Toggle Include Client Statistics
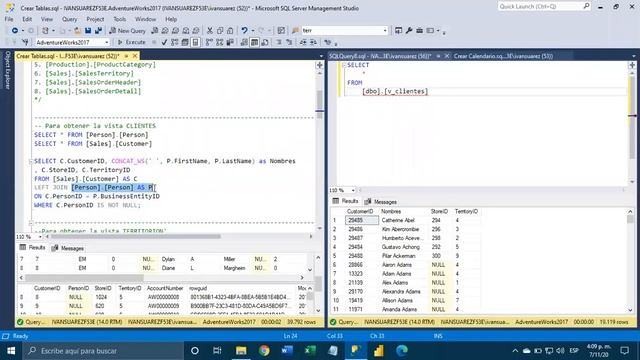This screenshot has width=640, height=360. [230, 42]
